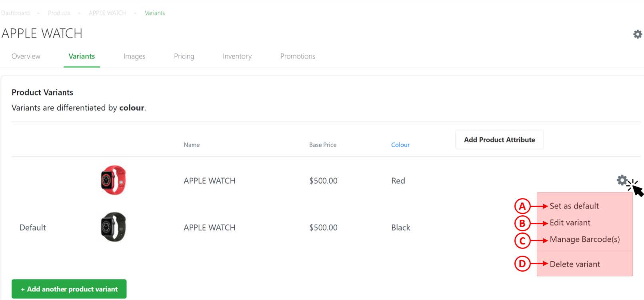Click the Black variant's APPLE WATCH name
644x300 pixels.
[x=210, y=227]
